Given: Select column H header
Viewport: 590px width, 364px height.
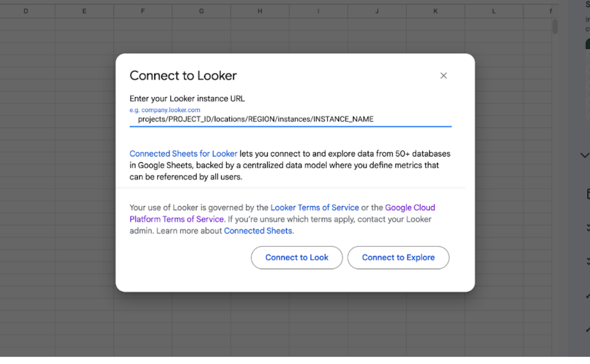Looking at the screenshot, I should 260,11.
